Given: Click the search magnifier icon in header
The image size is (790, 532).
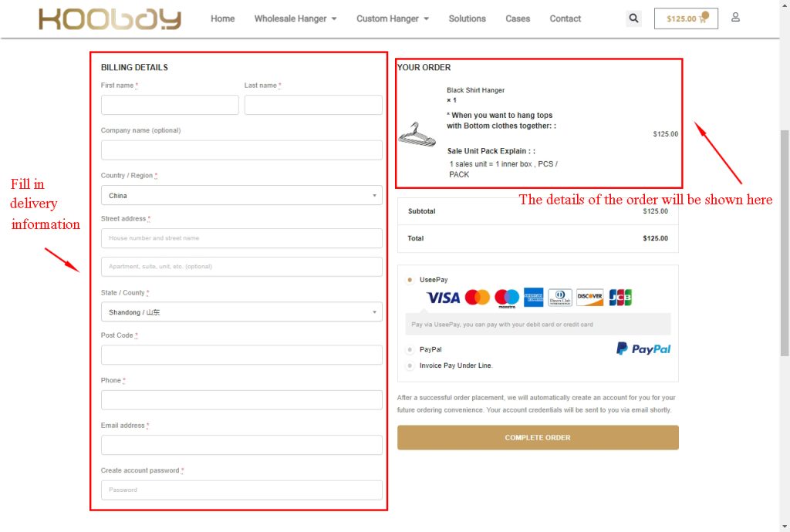Looking at the screenshot, I should pos(633,19).
